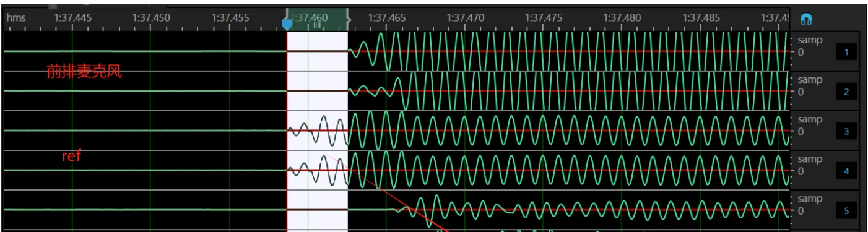868x232 pixels.
Task: Toggle channel 3 enable button
Action: [x=846, y=131]
